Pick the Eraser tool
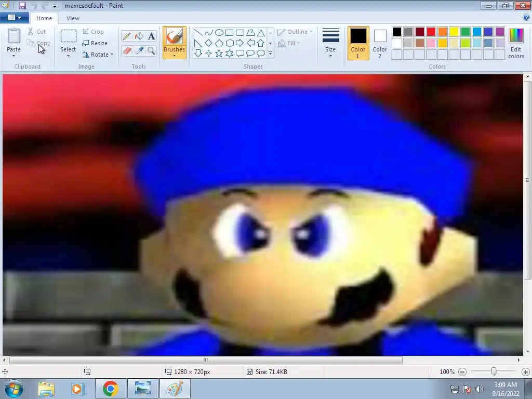Viewport: 532px width, 399px height. click(x=127, y=50)
